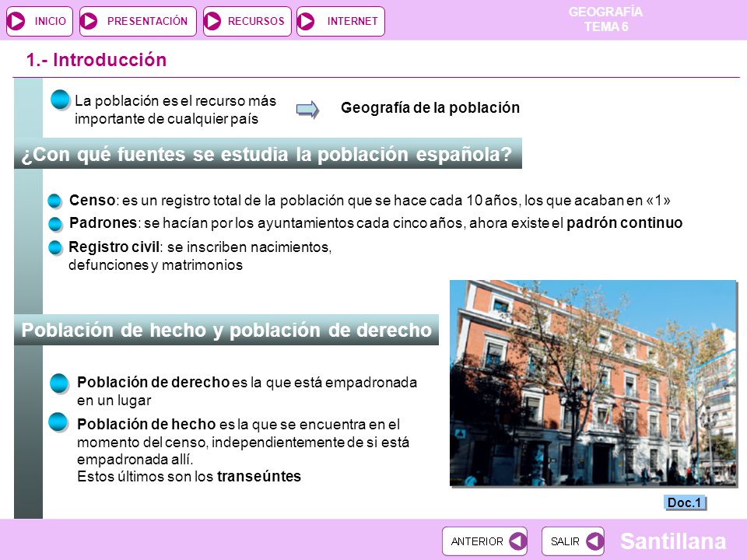This screenshot has height=560, width=747.
Task: Click the ANTERIOR back arrow icon
Action: (517, 541)
